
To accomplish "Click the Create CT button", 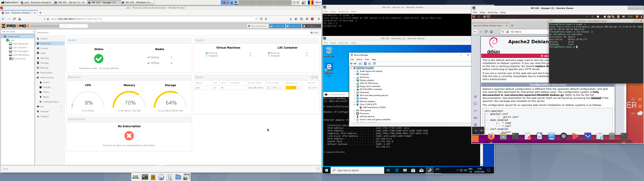I will pos(293,26).
